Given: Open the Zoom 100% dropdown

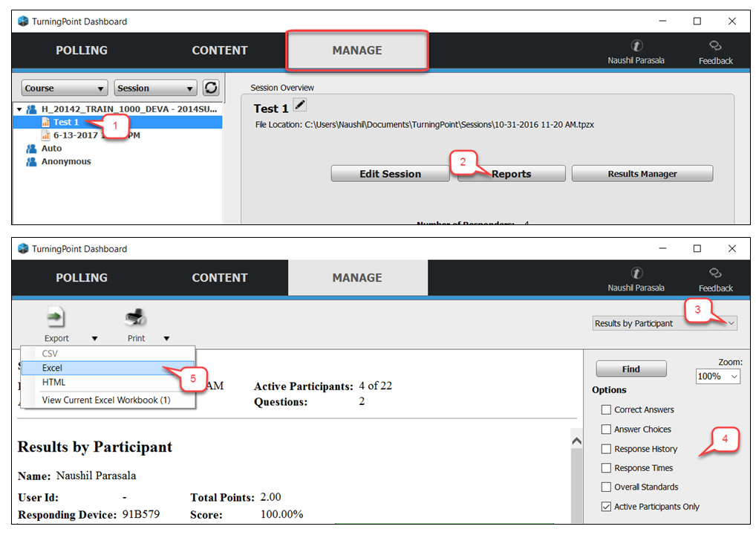Looking at the screenshot, I should tap(718, 376).
